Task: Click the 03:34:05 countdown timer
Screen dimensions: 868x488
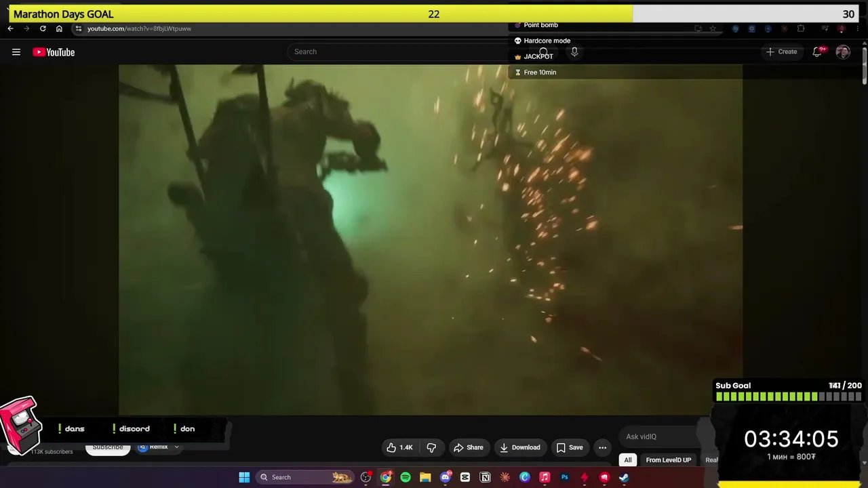Action: tap(791, 439)
